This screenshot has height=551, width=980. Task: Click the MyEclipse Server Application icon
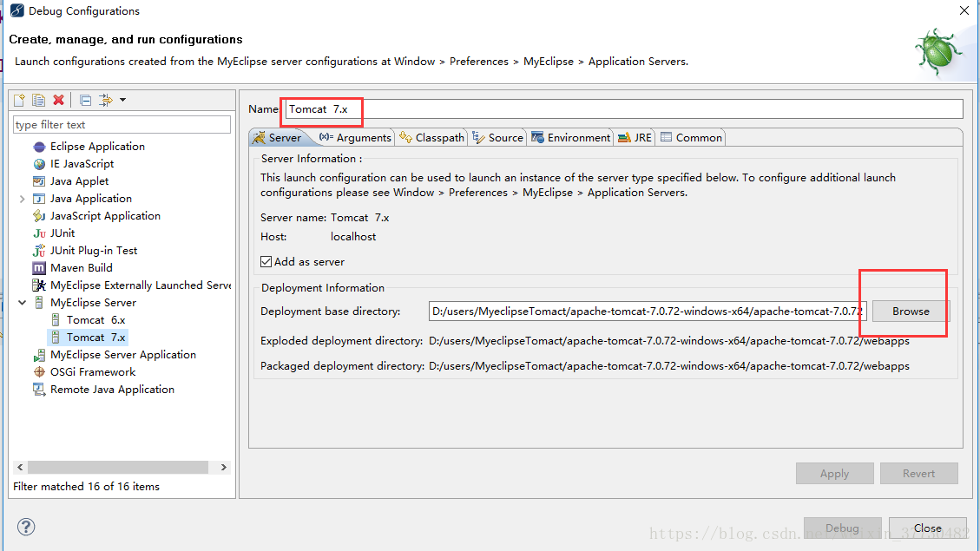39,355
